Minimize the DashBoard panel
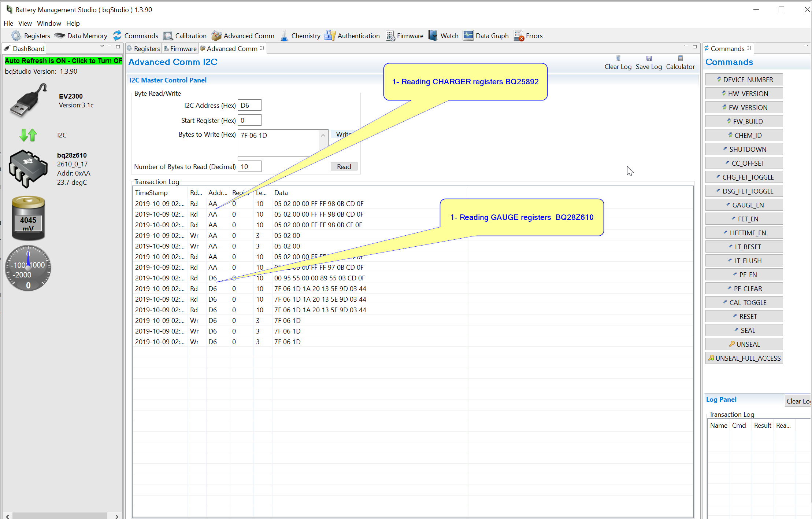812x519 pixels. 110,46
